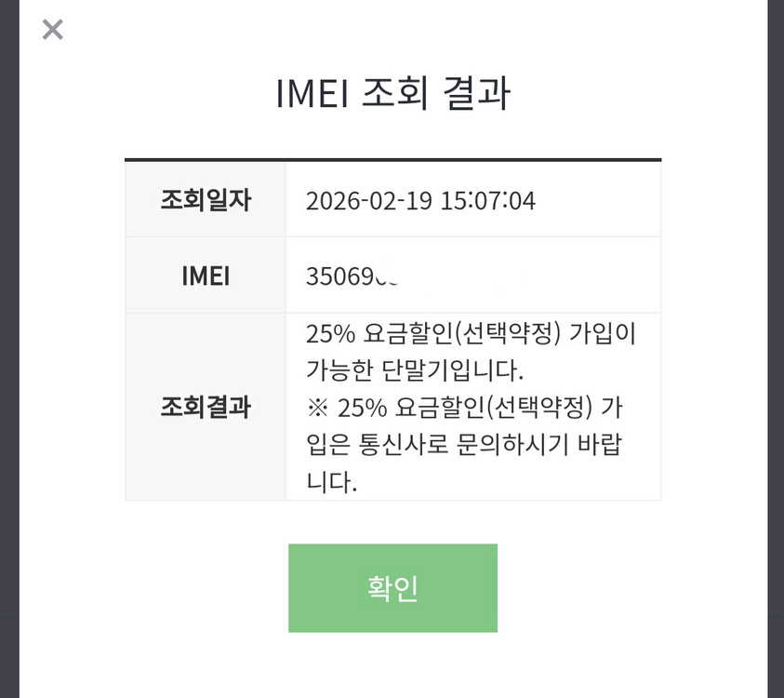
Task: Select the IMEI label in the table
Action: (205, 274)
